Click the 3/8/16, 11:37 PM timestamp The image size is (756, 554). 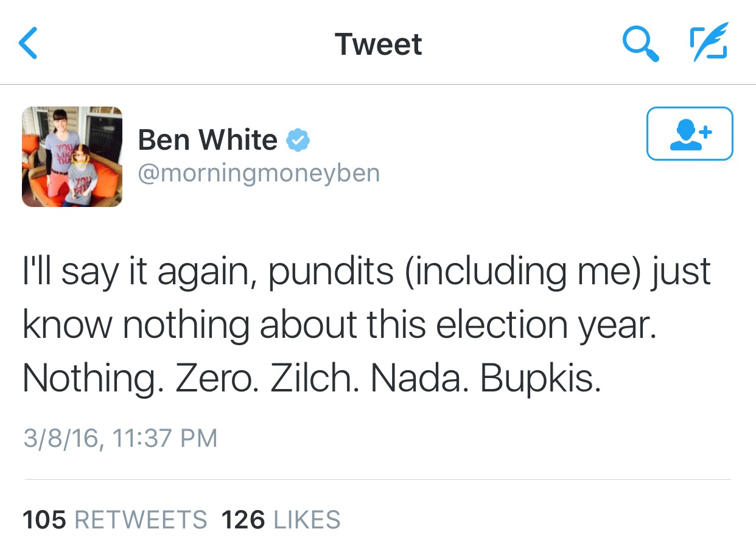click(x=120, y=438)
